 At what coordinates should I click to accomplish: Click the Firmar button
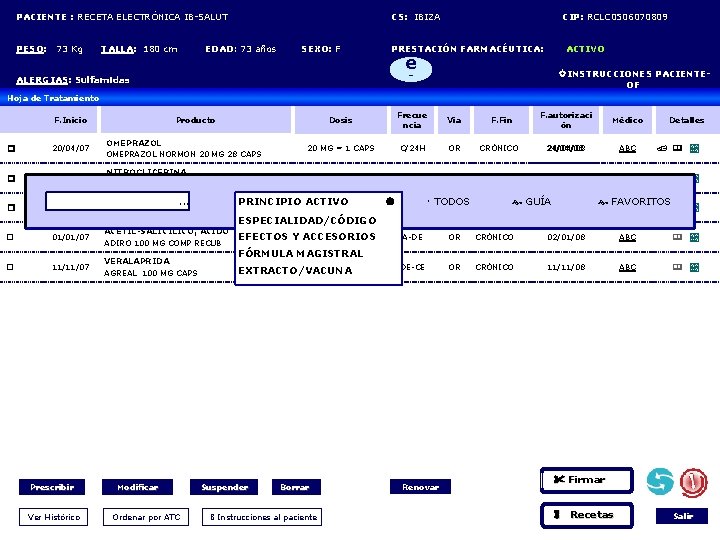point(587,480)
